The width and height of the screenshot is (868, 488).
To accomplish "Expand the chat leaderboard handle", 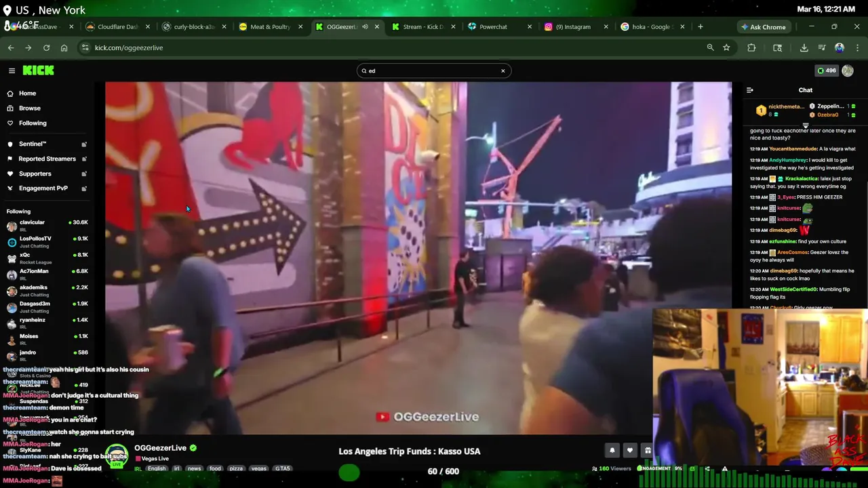I will [806, 125].
